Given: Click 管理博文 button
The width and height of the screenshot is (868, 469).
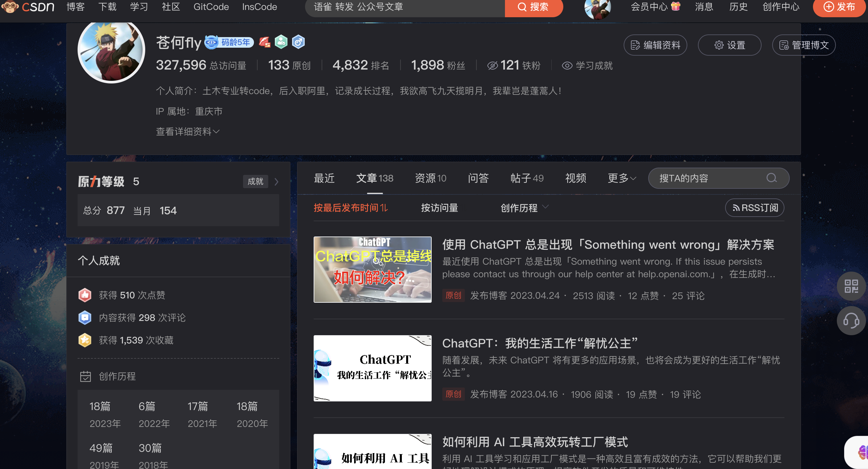Looking at the screenshot, I should click(804, 45).
